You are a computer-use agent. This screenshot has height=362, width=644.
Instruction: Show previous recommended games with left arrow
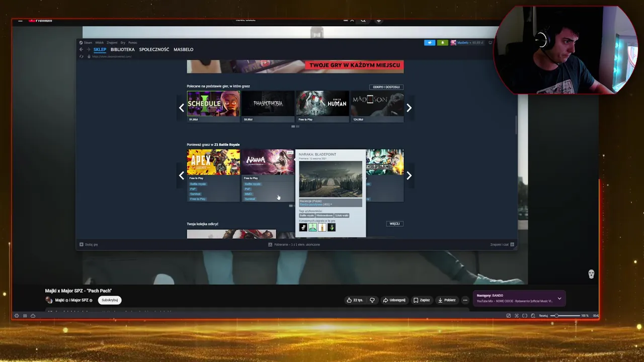[182, 108]
